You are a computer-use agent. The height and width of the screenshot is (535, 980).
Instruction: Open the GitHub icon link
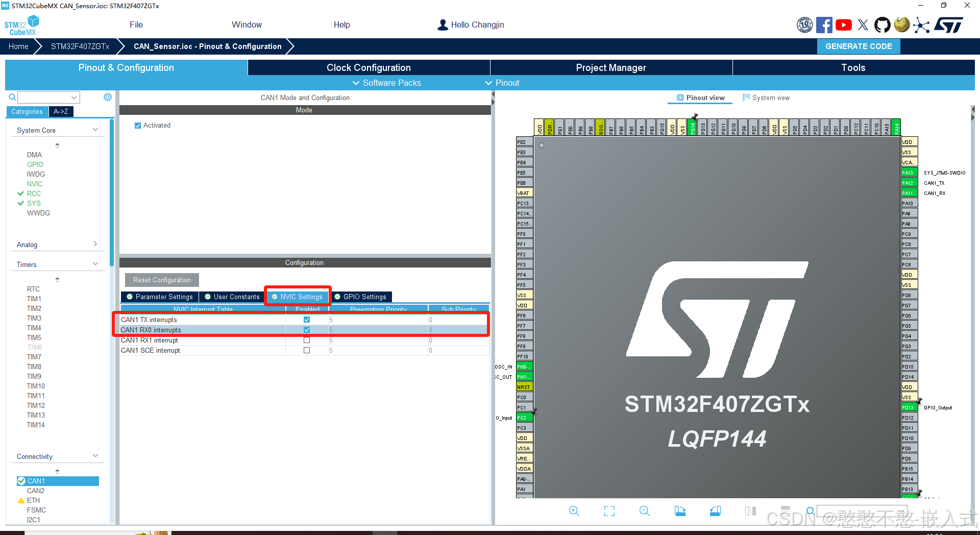coord(883,25)
